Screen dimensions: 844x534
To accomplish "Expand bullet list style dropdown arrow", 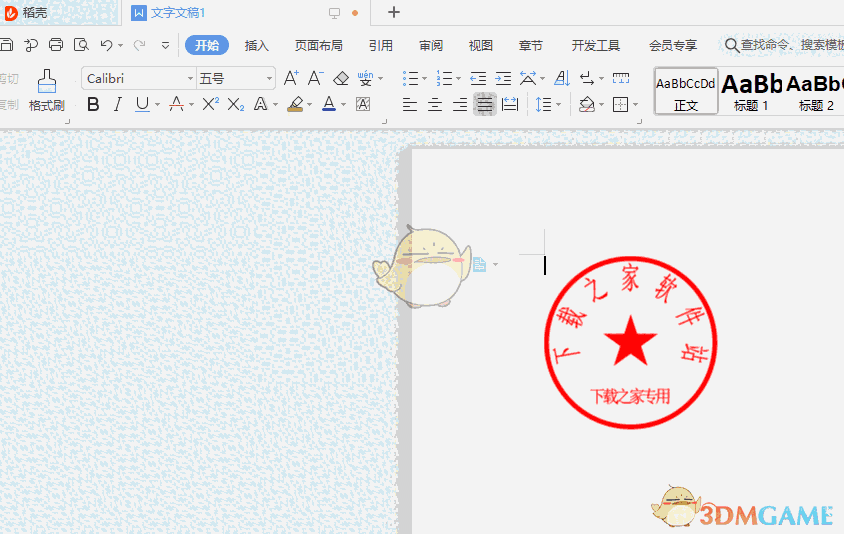I will click(x=425, y=79).
